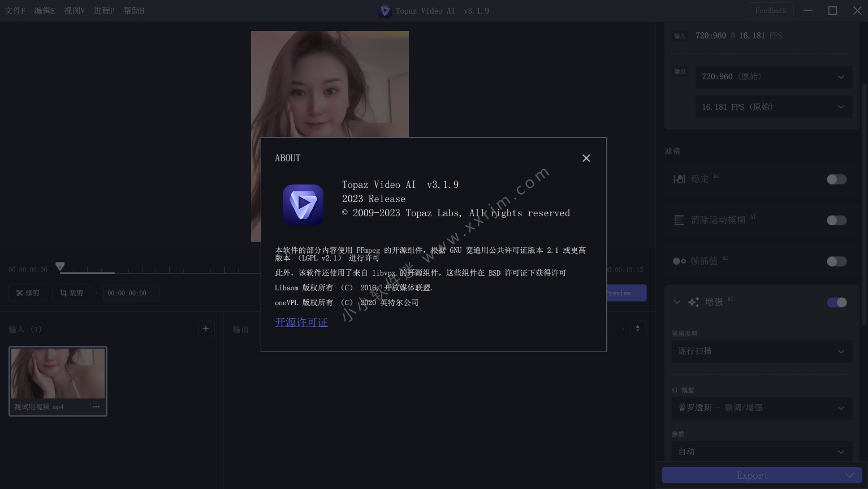Open the 帮助H menu
Viewport: 868px width, 489px height.
tap(134, 11)
